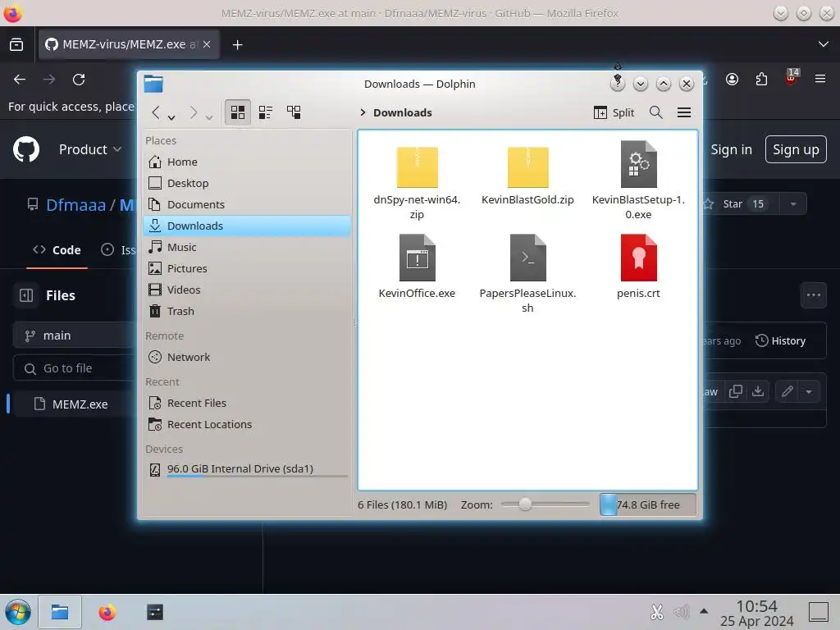Open a new Firefox tab
The image size is (840, 630).
(x=237, y=44)
